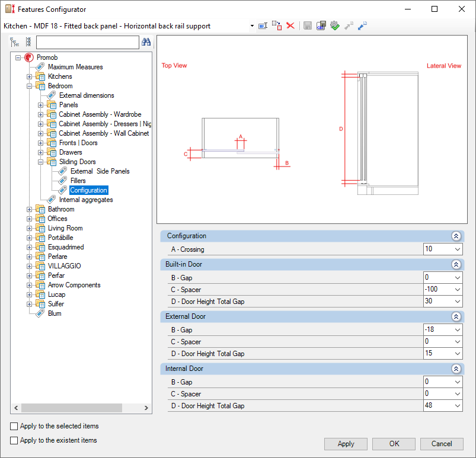This screenshot has height=458, width=476.
Task: Click the grey floppy disk save icon
Action: (x=308, y=26)
